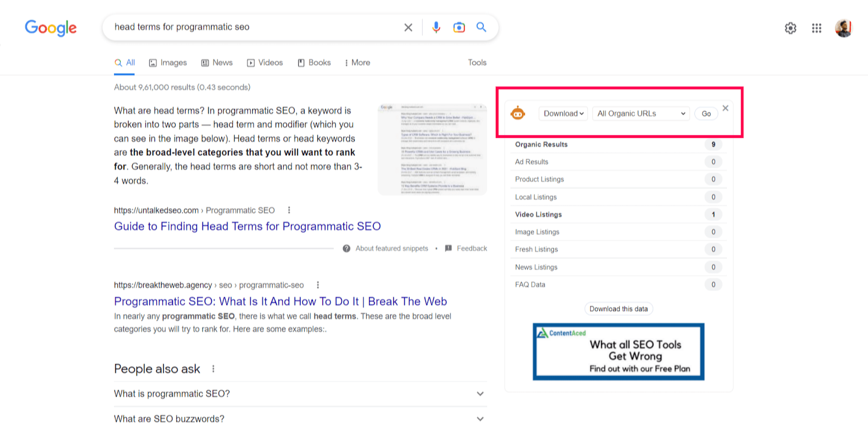
Task: Select the Local Listings row
Action: click(618, 197)
